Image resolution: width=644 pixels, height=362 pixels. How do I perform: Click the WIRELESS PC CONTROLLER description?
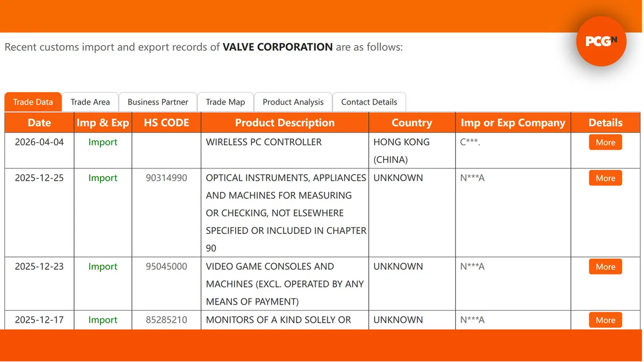264,142
